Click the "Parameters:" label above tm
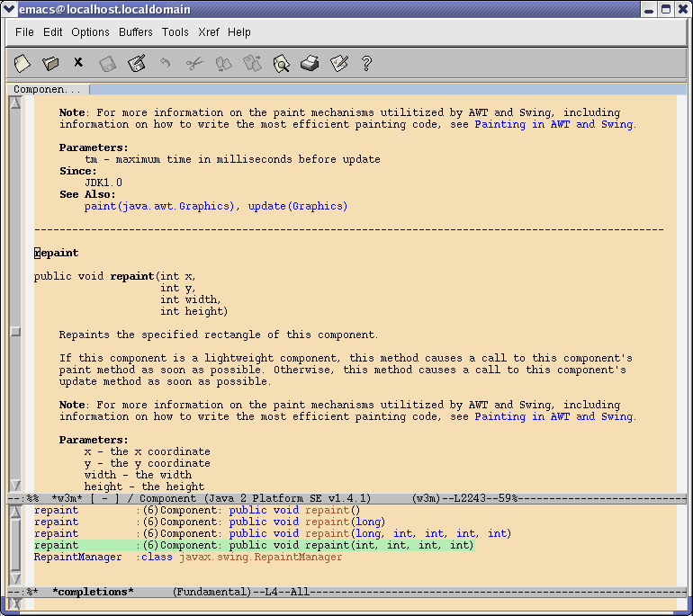Viewport: 693px width, 616px height. pyautogui.click(x=94, y=147)
